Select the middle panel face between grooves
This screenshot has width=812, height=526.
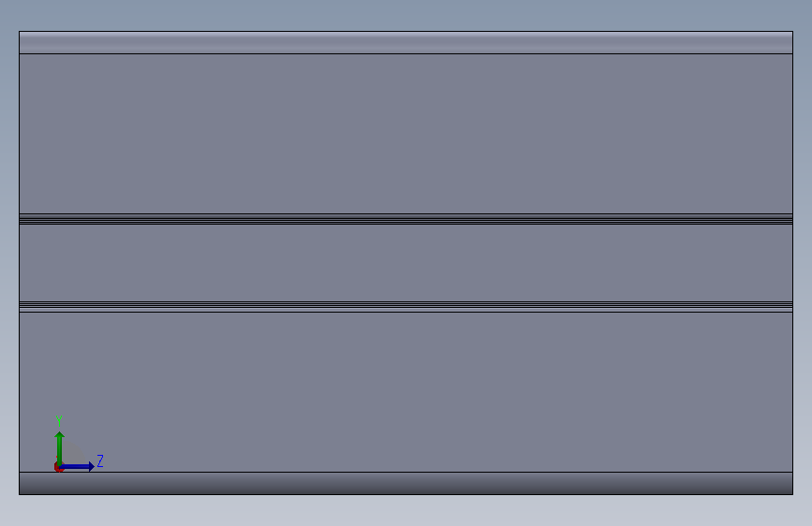click(406, 262)
